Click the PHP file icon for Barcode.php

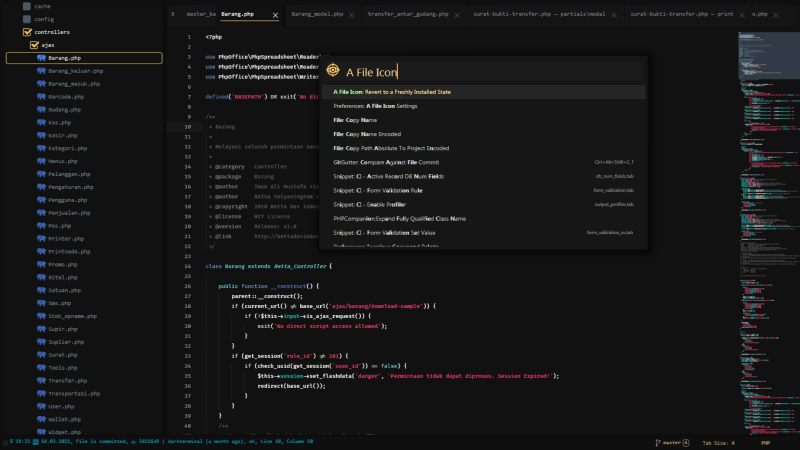(x=41, y=96)
